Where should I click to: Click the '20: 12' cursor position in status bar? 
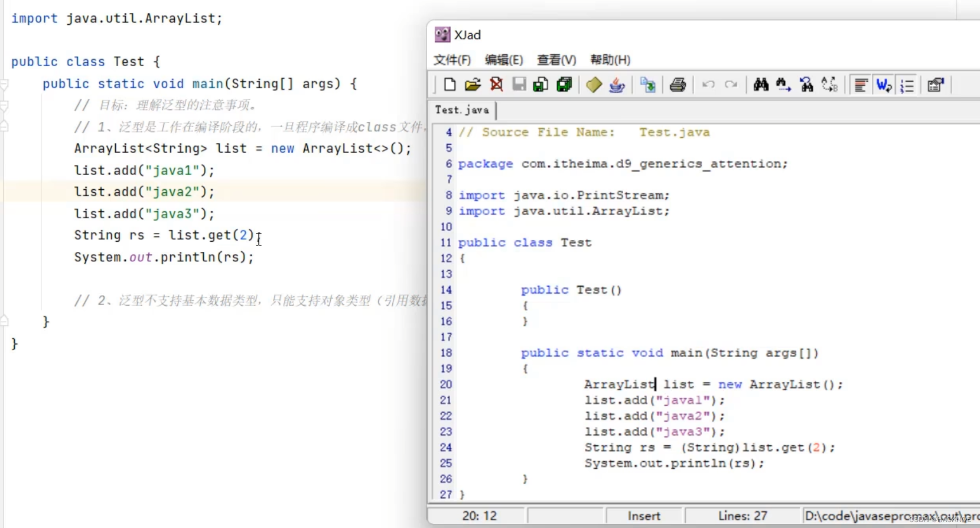click(x=479, y=516)
